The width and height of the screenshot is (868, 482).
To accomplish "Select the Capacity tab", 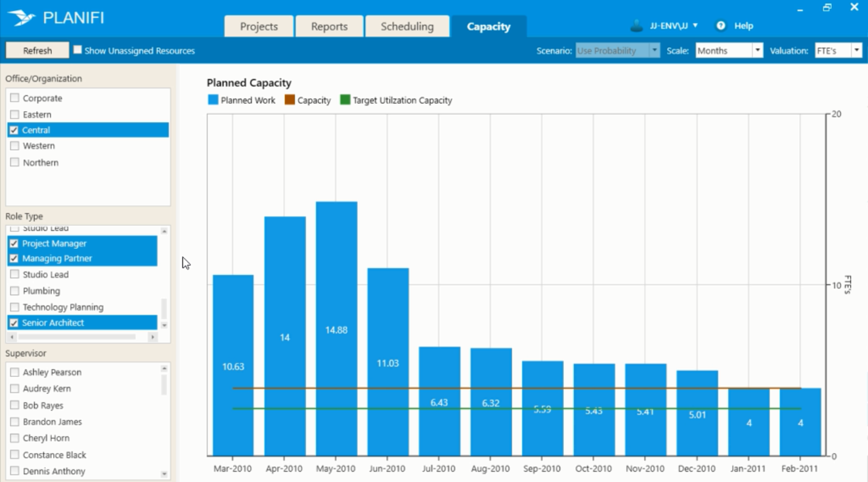I will [489, 27].
